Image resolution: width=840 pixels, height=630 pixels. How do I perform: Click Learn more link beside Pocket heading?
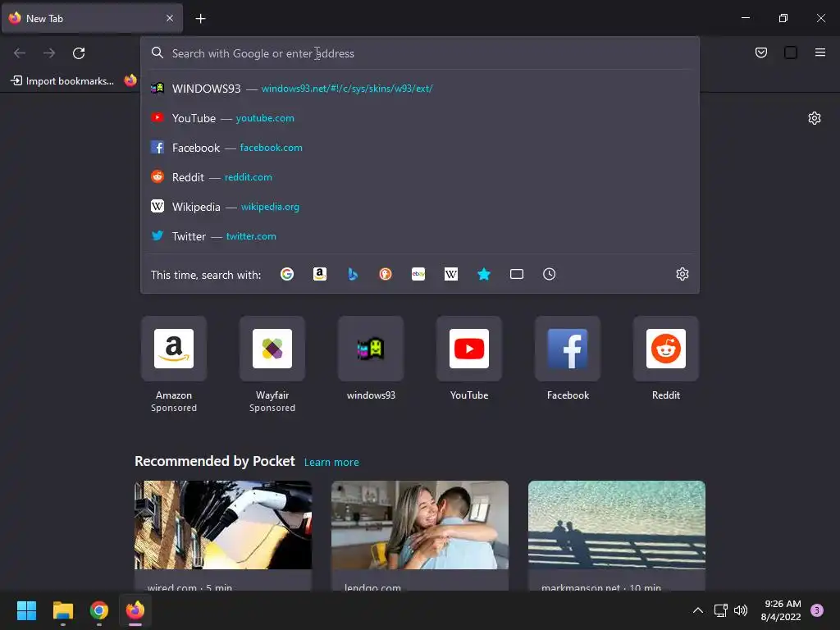tap(331, 463)
